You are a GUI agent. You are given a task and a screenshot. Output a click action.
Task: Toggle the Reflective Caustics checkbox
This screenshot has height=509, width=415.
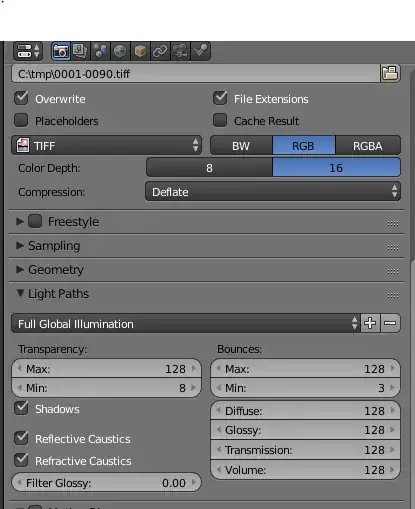(21, 438)
